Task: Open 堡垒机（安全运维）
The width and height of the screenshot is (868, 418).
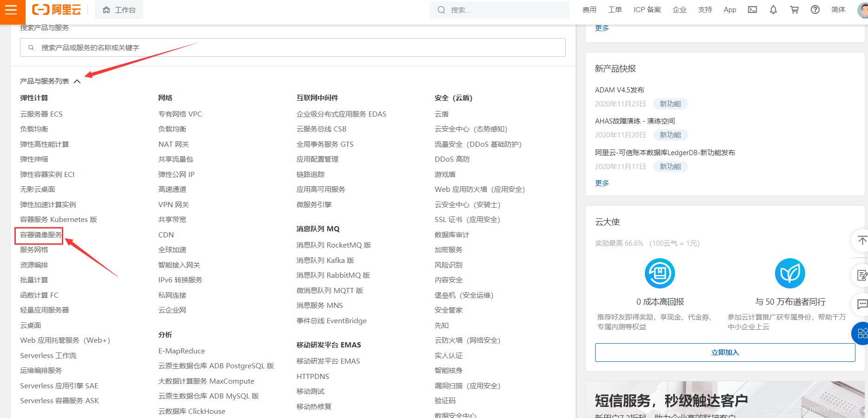Action: [464, 295]
